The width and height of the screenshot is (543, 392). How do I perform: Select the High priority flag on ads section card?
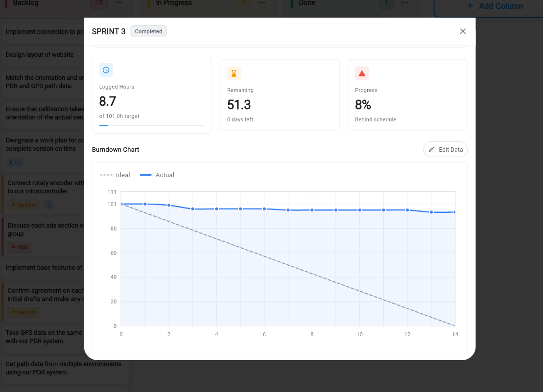(15, 247)
